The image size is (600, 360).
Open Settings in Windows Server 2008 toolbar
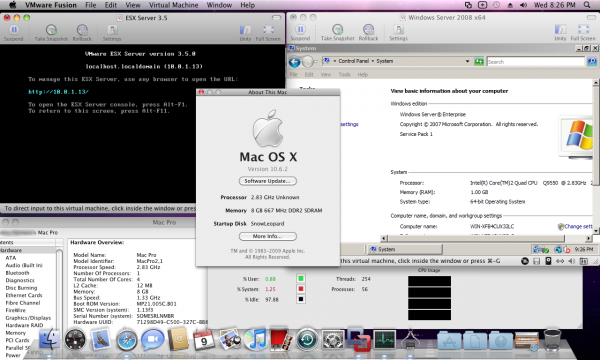point(398,32)
